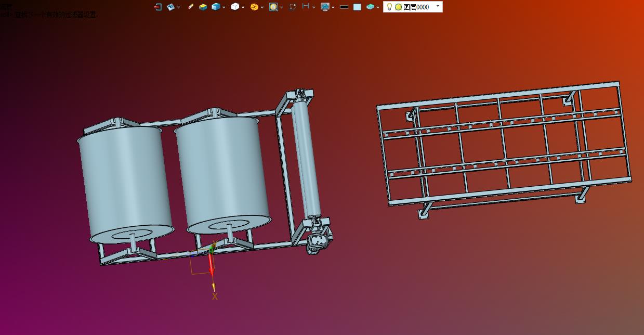Click the red exit arrow icon
644x335 pixels.
(157, 7)
